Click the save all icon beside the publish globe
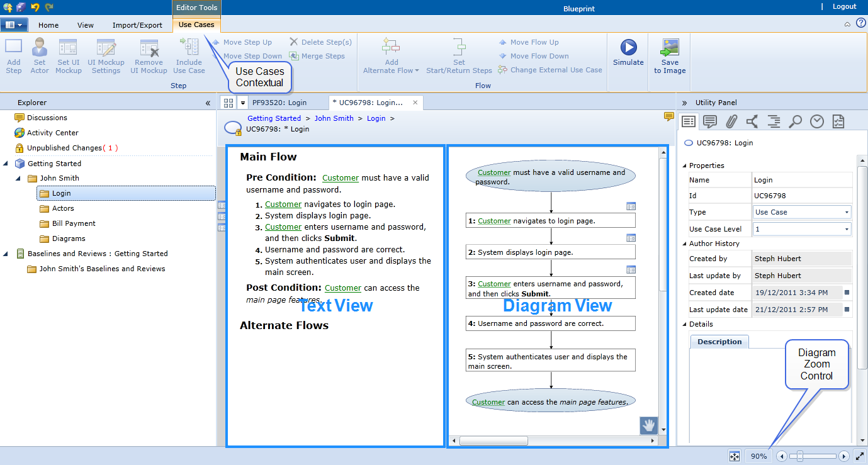 tap(21, 7)
